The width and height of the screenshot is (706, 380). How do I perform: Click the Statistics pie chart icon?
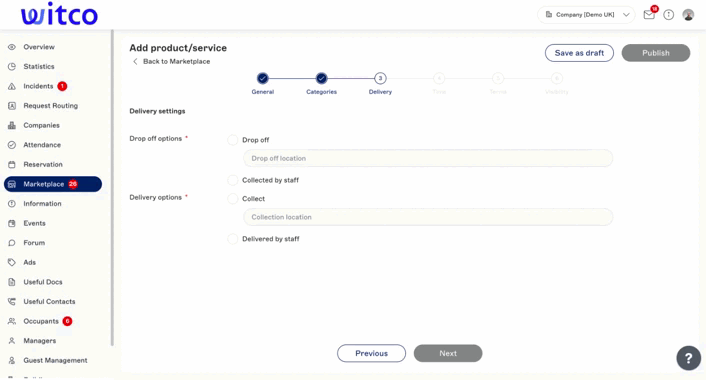click(x=12, y=67)
